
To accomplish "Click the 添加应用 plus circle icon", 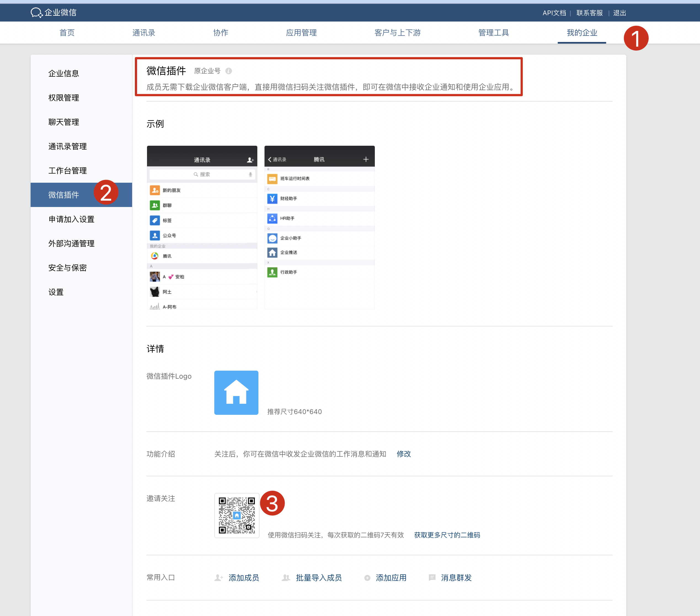I will 367,578.
